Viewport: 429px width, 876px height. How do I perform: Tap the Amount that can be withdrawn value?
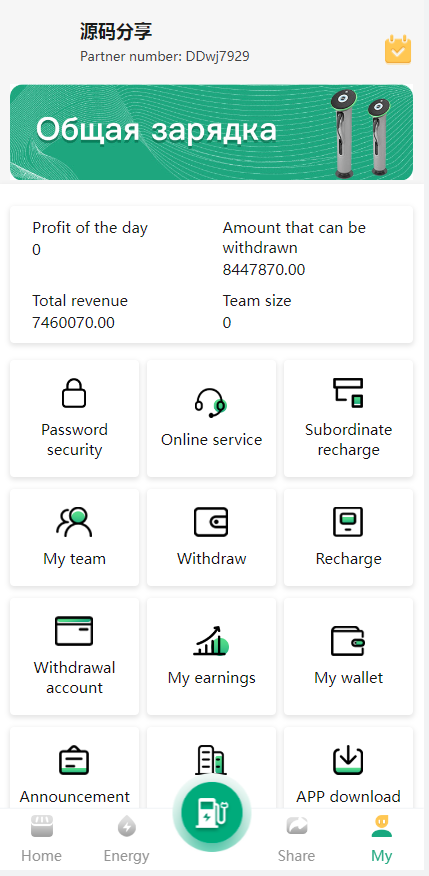click(x=264, y=270)
